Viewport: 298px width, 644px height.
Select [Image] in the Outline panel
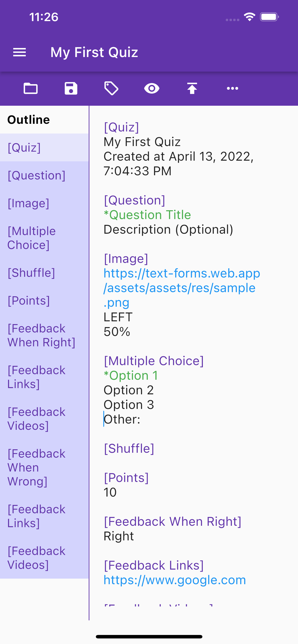29,204
